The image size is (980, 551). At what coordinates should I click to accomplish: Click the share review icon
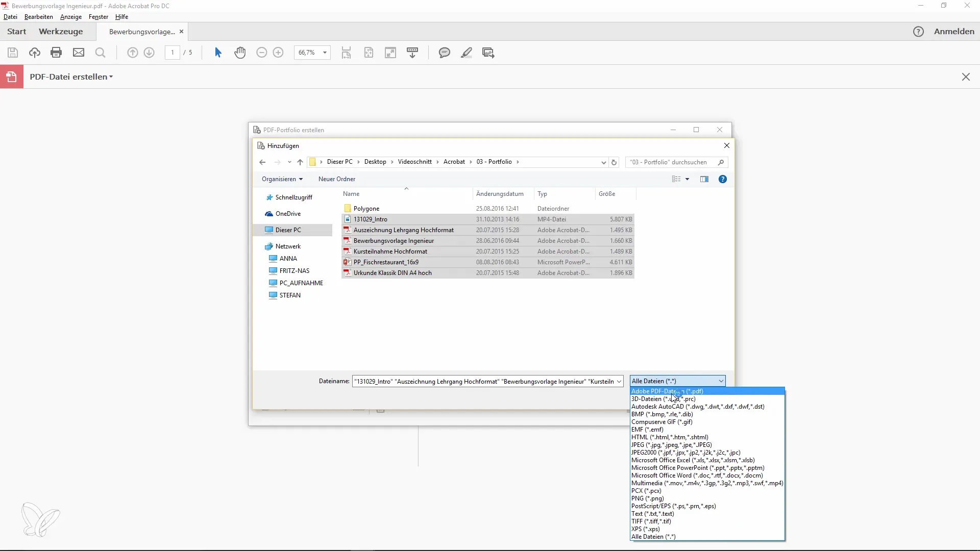488,53
